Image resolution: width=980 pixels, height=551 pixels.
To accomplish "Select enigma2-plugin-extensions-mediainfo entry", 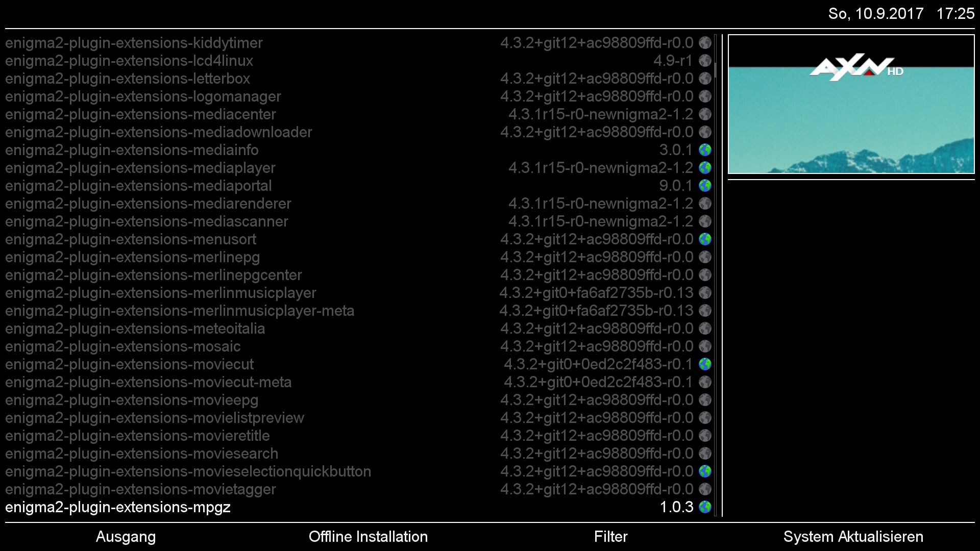I will (358, 150).
